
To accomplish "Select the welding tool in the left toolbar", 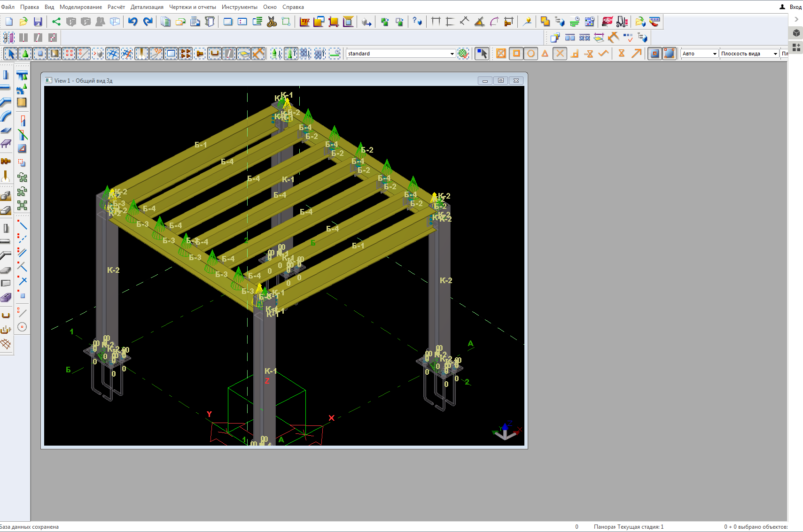I will point(6,177).
